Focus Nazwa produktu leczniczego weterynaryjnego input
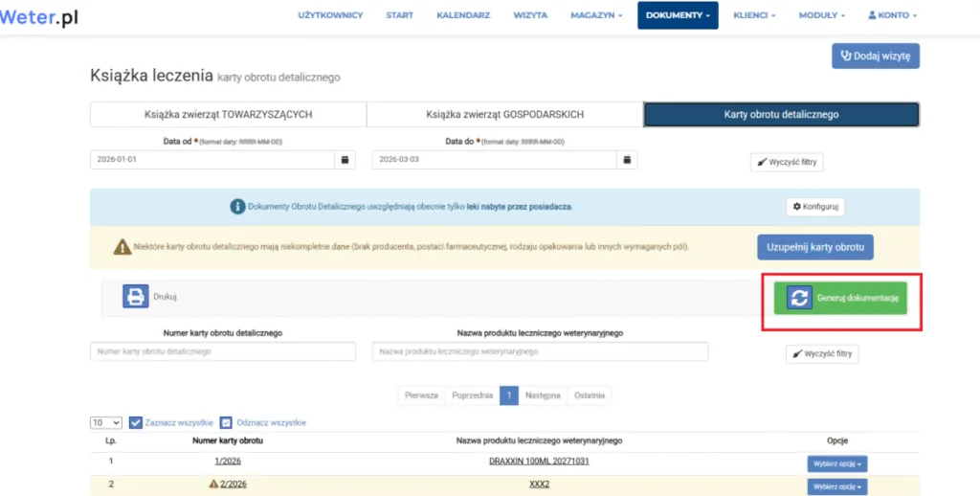This screenshot has width=980, height=496. click(x=540, y=351)
